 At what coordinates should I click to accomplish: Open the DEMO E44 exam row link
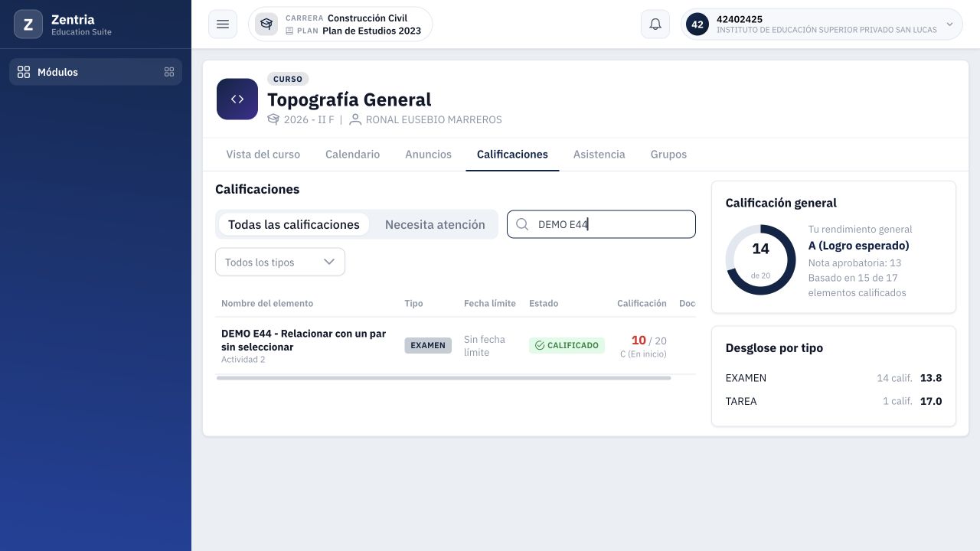304,340
